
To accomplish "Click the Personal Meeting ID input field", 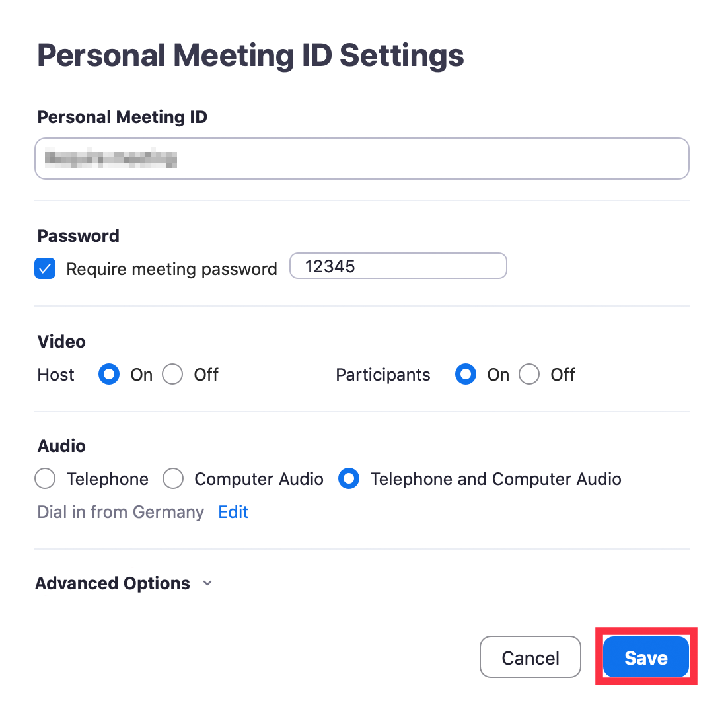I will click(361, 159).
